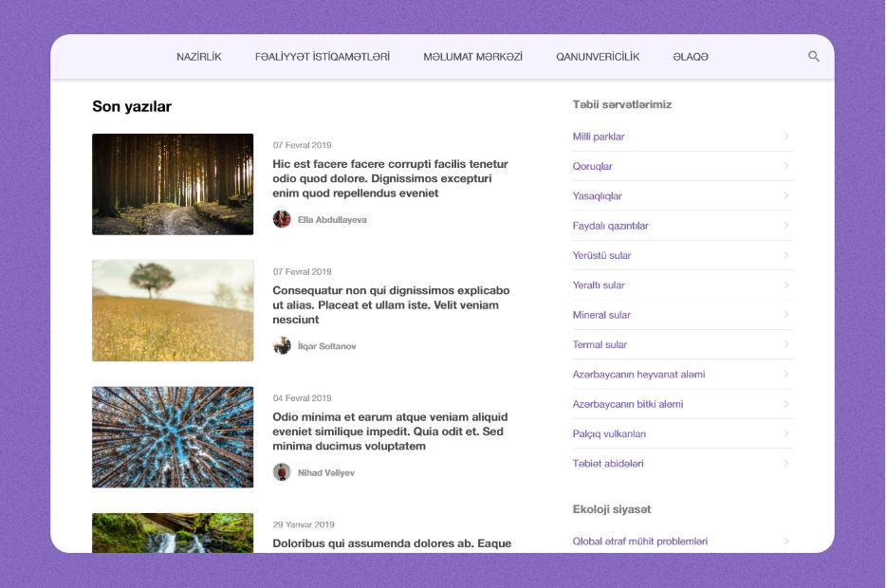
Task: Click Nihad Vəliyev's avatar
Action: (282, 472)
